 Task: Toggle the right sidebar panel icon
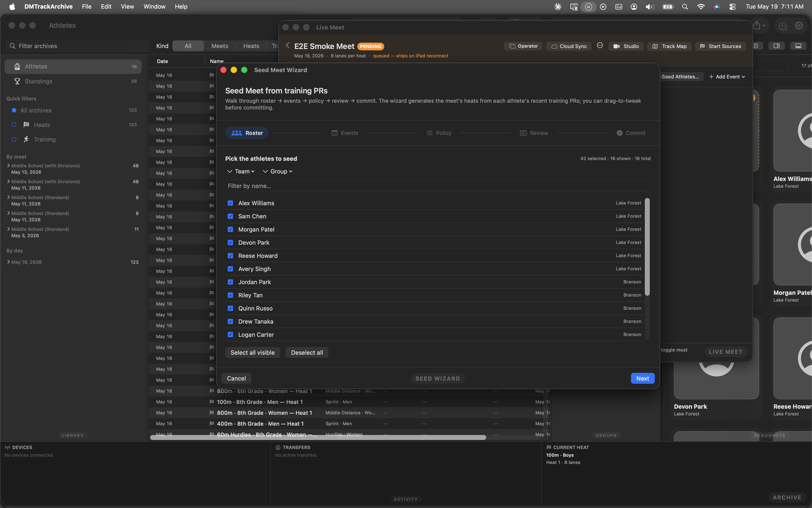point(776,46)
